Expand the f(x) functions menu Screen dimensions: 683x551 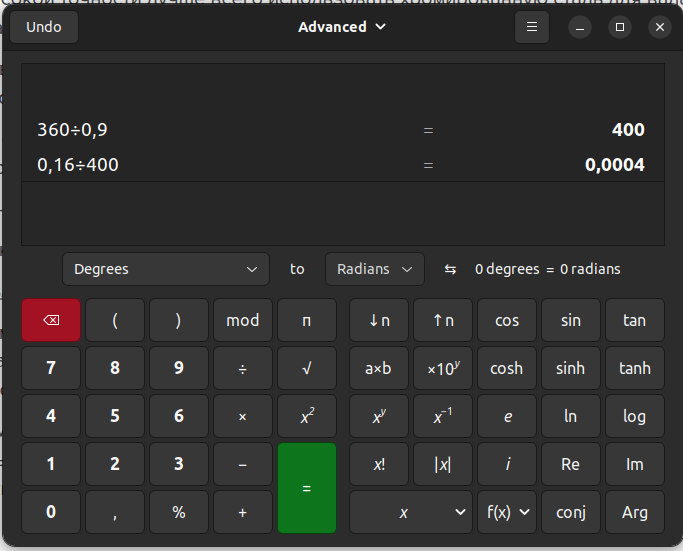507,512
